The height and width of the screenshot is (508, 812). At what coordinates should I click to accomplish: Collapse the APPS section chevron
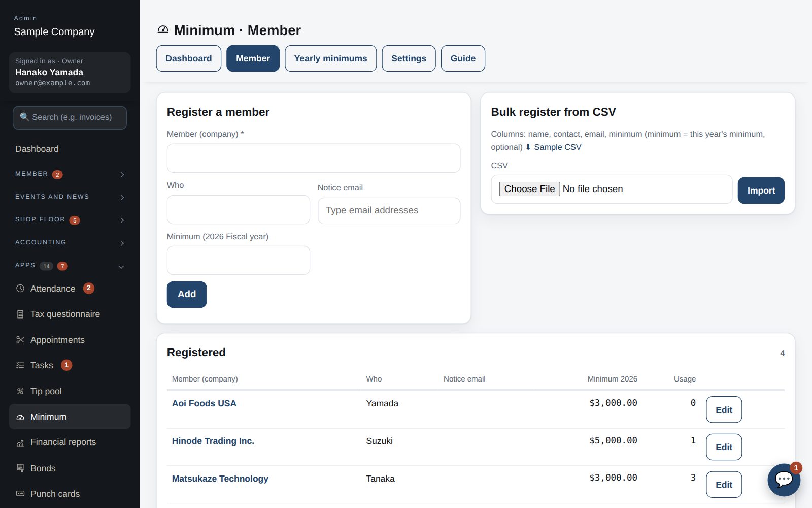(x=121, y=267)
